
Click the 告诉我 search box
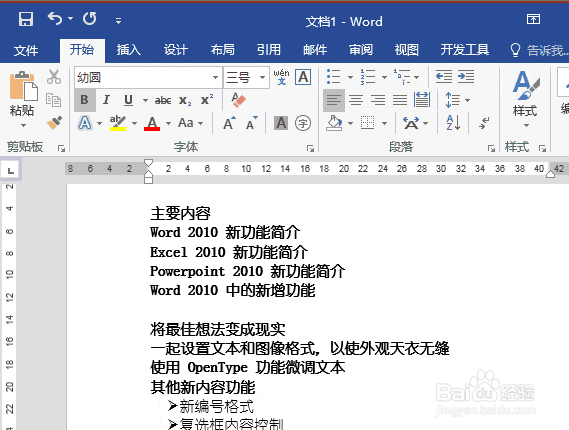pyautogui.click(x=540, y=50)
